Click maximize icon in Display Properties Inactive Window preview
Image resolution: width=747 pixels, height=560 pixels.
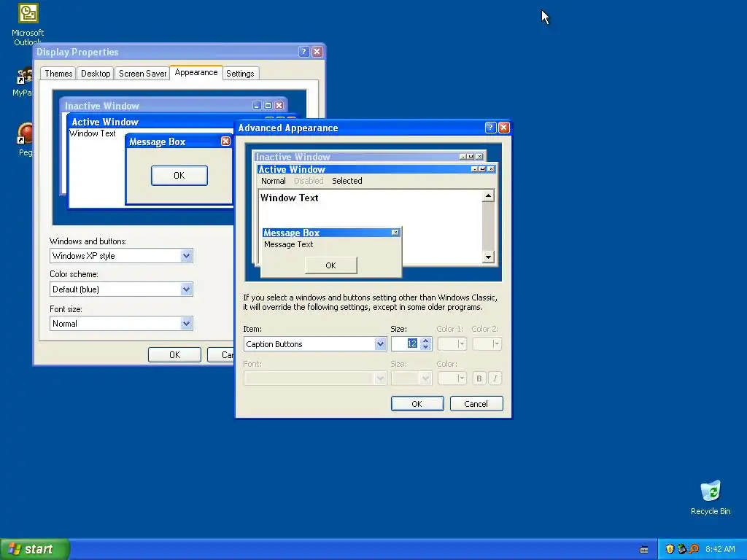pyautogui.click(x=268, y=105)
